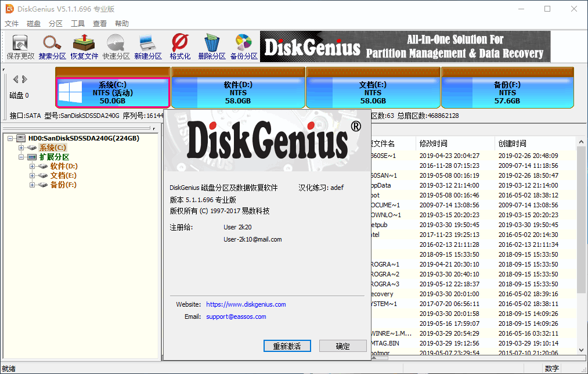The width and height of the screenshot is (588, 374).
Task: Click the 确定 button in about dialog
Action: 342,346
